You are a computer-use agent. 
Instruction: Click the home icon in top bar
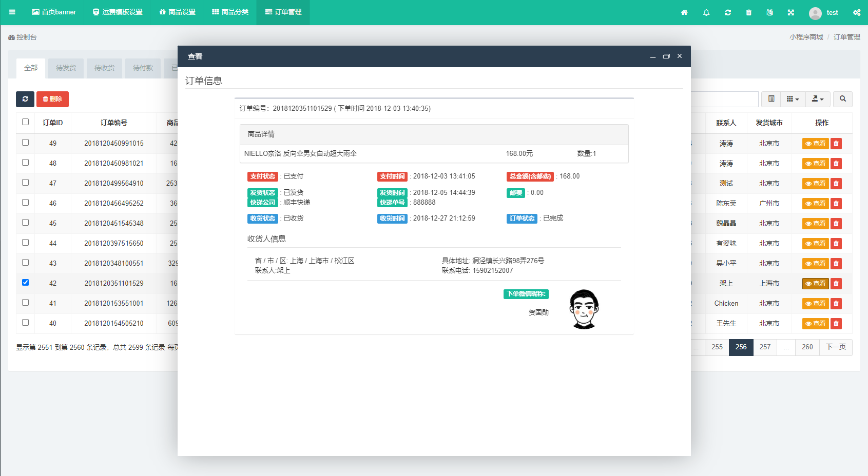point(684,12)
